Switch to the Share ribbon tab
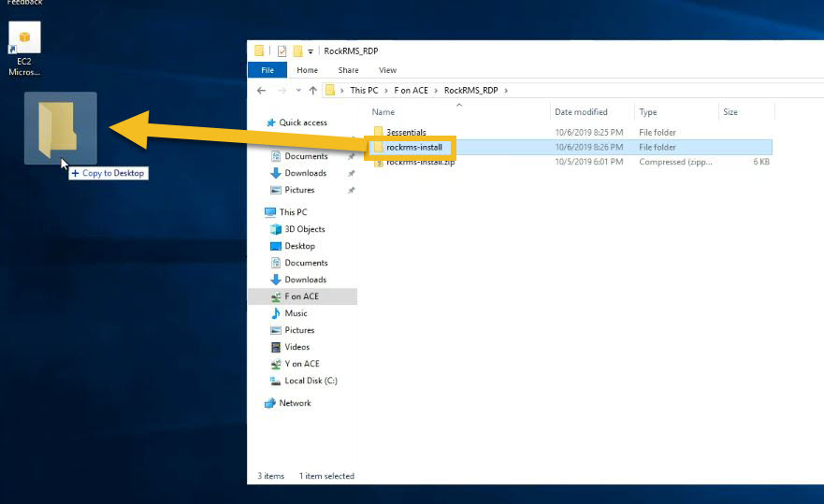The width and height of the screenshot is (824, 504). (x=349, y=70)
